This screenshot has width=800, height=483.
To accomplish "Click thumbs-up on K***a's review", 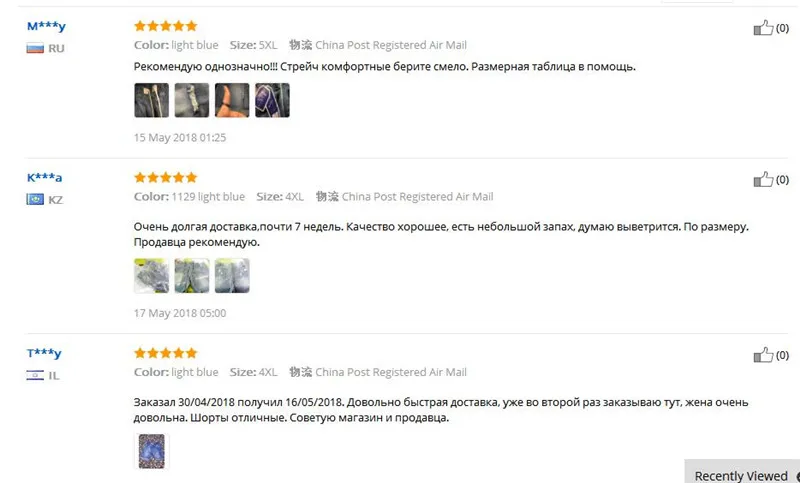I will [x=763, y=179].
